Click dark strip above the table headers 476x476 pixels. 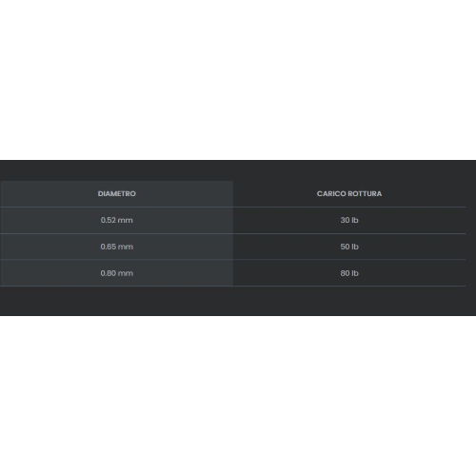pos(238,170)
